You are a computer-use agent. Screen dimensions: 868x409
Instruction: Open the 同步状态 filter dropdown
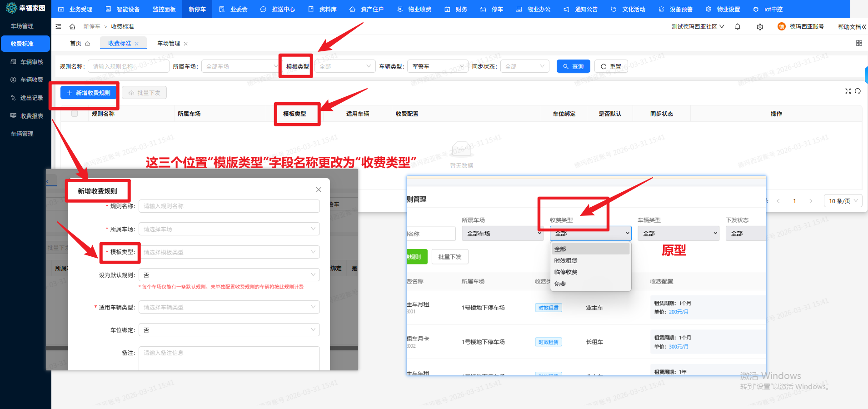[524, 66]
